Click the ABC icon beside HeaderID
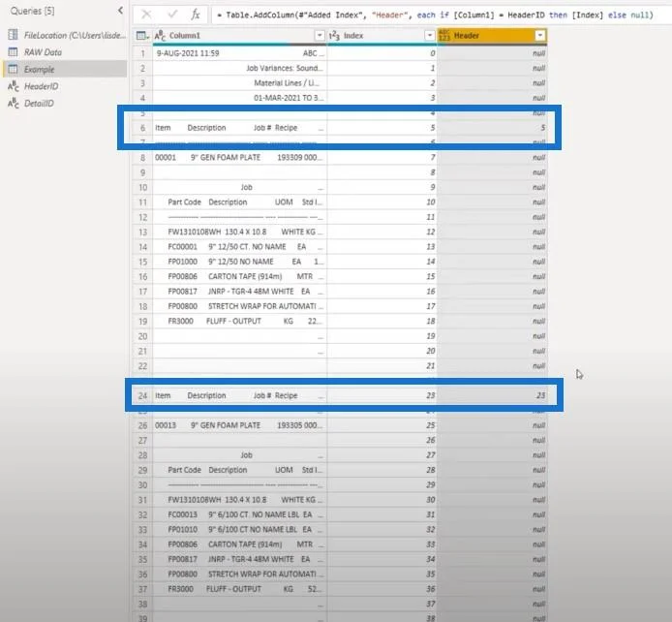The image size is (672, 622). click(x=14, y=86)
